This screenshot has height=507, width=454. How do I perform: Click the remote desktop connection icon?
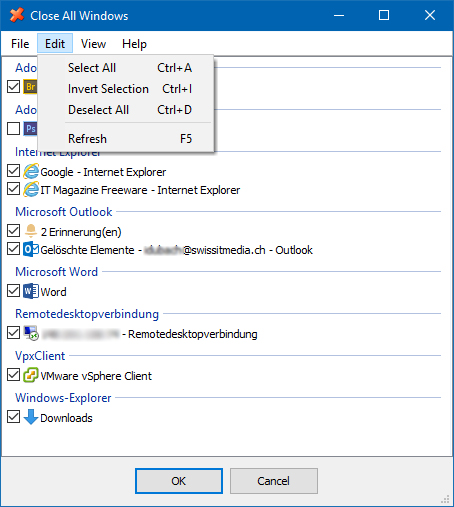31,333
